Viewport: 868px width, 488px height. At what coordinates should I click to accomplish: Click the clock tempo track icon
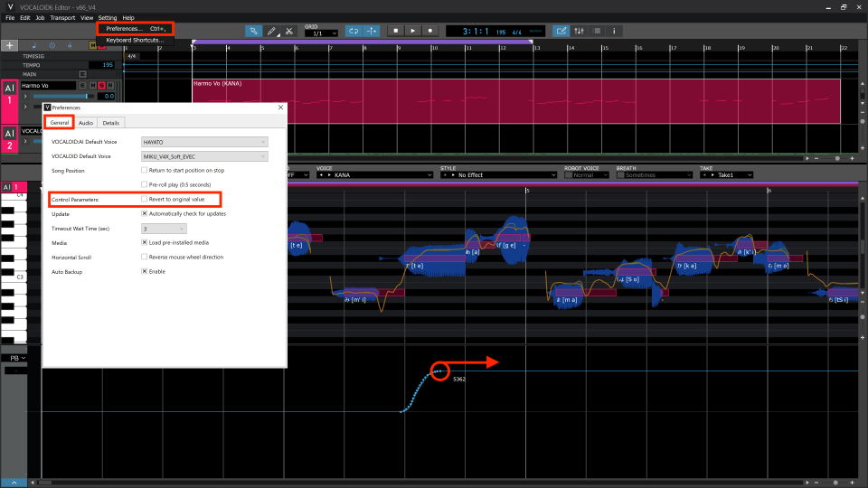point(52,45)
